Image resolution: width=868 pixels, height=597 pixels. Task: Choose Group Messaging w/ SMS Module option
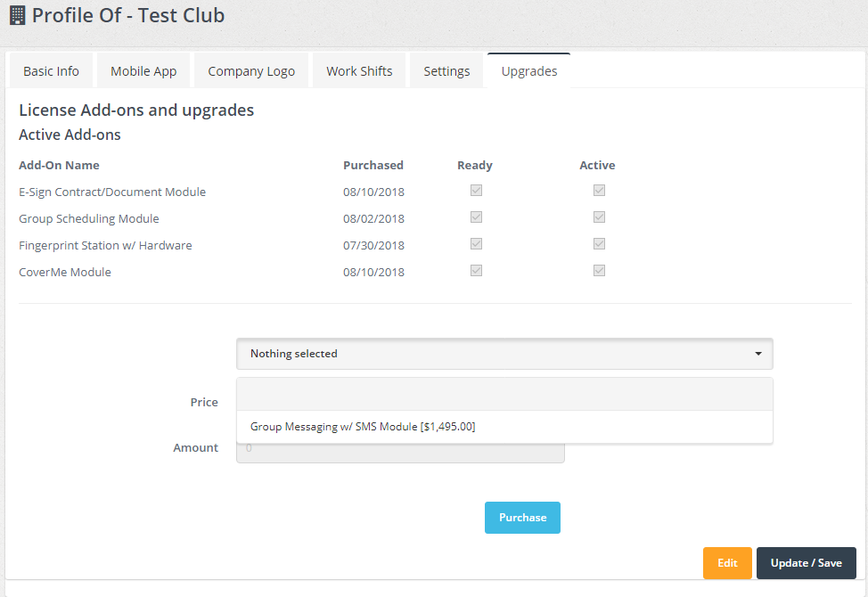tap(363, 427)
